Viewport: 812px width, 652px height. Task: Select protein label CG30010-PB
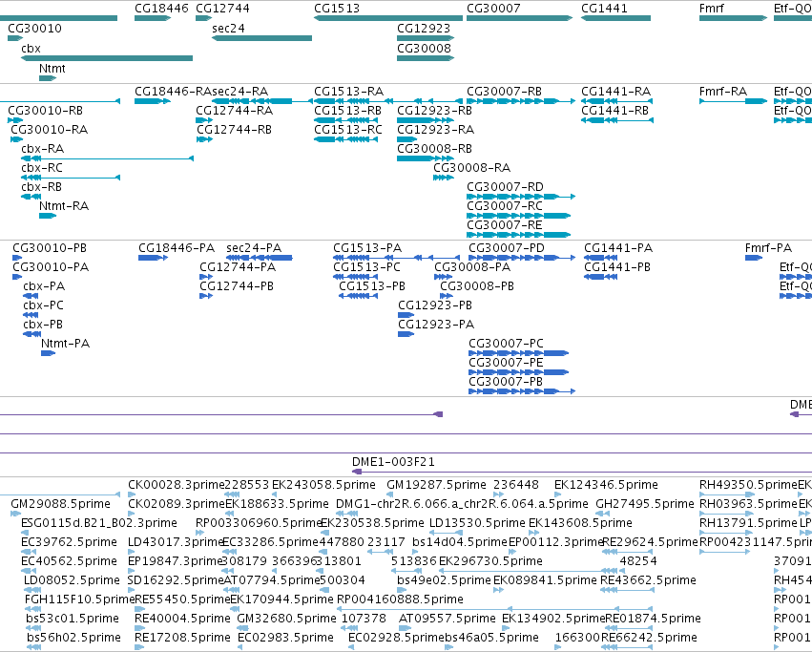(x=50, y=248)
